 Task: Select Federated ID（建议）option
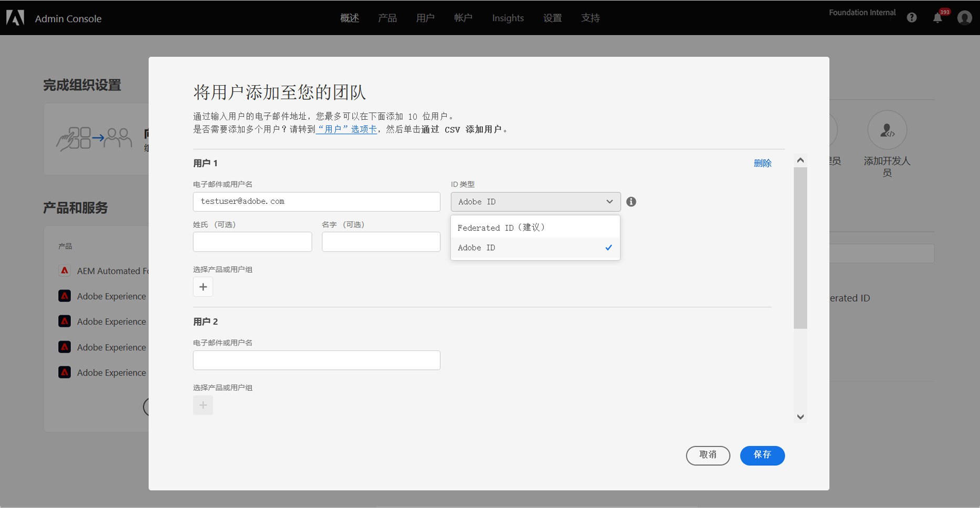535,227
